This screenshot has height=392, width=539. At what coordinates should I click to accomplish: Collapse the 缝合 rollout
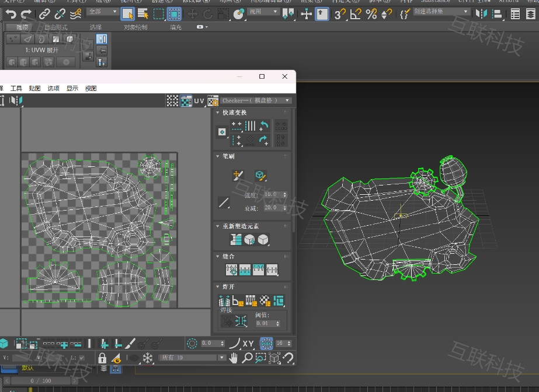coord(217,257)
